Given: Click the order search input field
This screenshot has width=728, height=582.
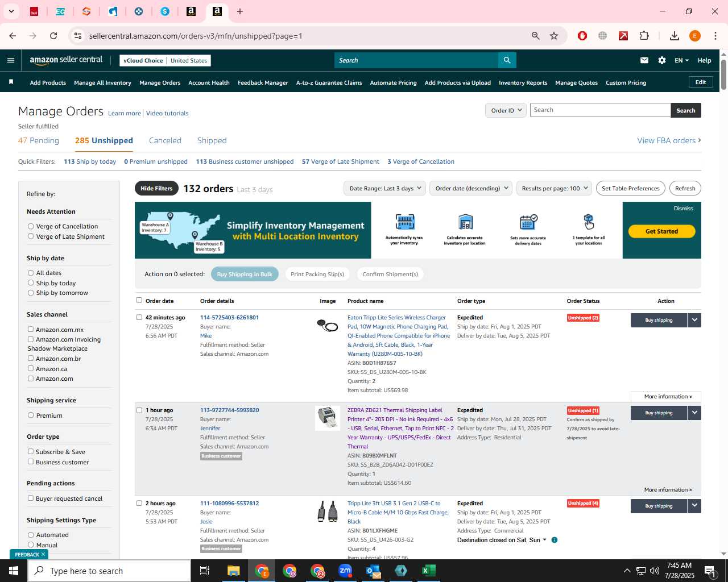Looking at the screenshot, I should point(600,110).
